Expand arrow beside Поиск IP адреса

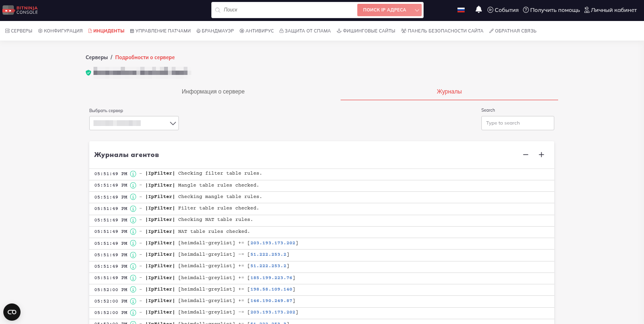click(417, 10)
